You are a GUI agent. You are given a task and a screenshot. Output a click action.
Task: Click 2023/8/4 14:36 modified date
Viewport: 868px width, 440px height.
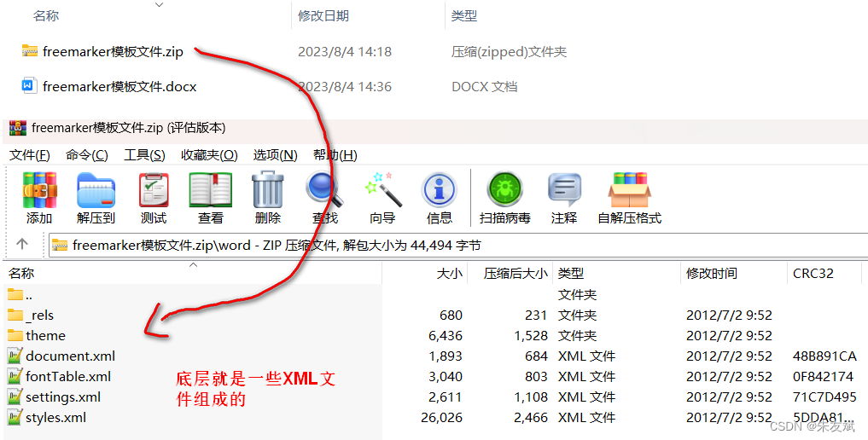(344, 87)
